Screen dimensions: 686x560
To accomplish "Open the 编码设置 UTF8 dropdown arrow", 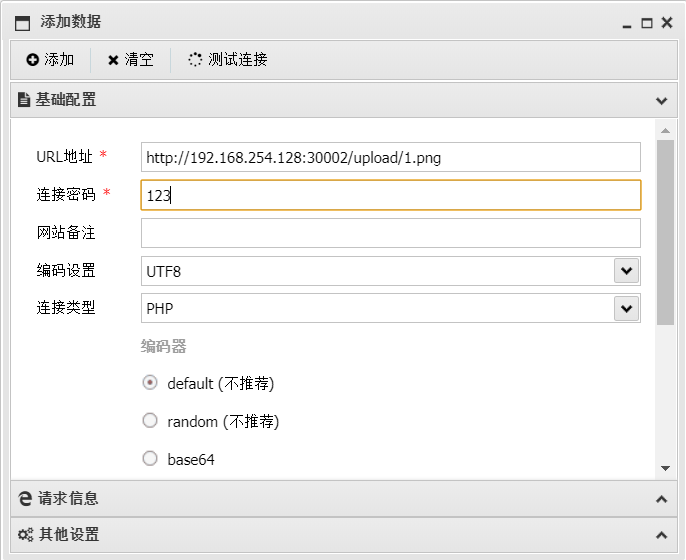I will coord(626,271).
